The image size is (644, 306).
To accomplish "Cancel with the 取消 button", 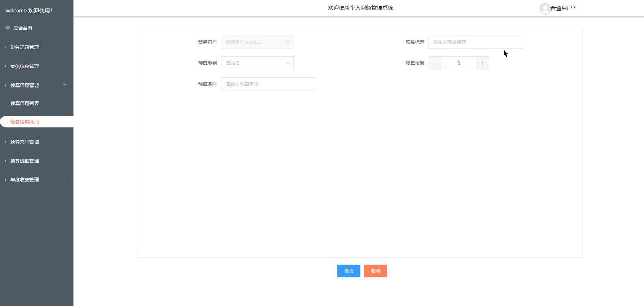I will [x=376, y=271].
